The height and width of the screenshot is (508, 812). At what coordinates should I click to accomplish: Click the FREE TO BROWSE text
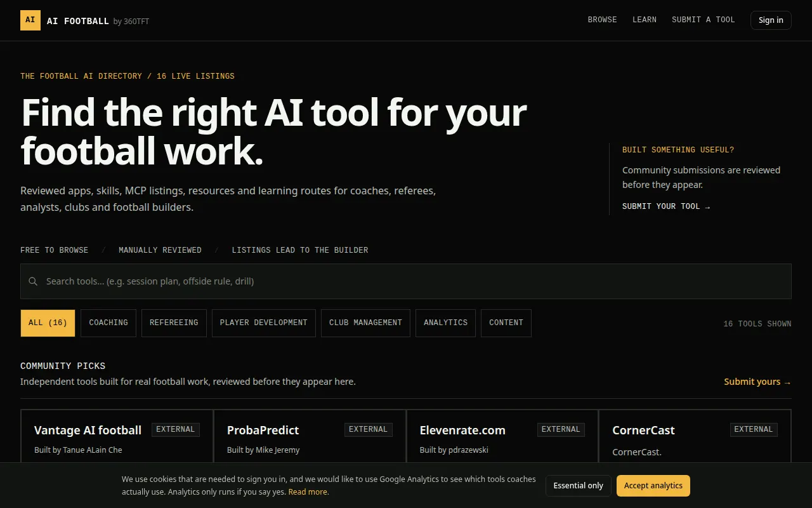click(55, 250)
